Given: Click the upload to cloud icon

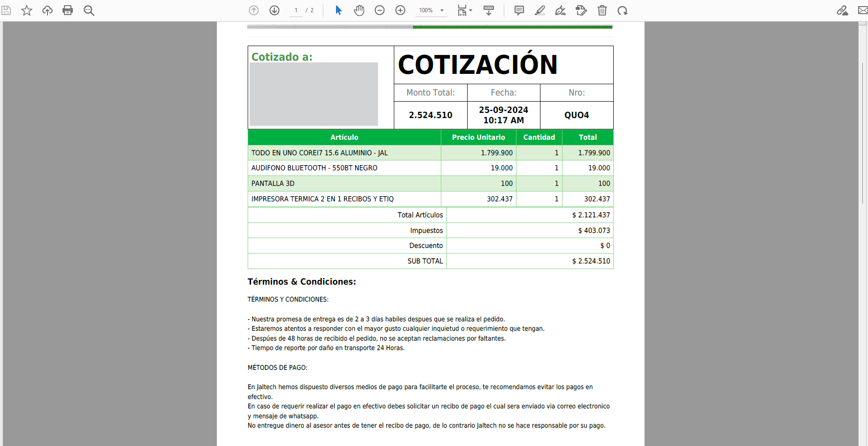Looking at the screenshot, I should pos(47,10).
